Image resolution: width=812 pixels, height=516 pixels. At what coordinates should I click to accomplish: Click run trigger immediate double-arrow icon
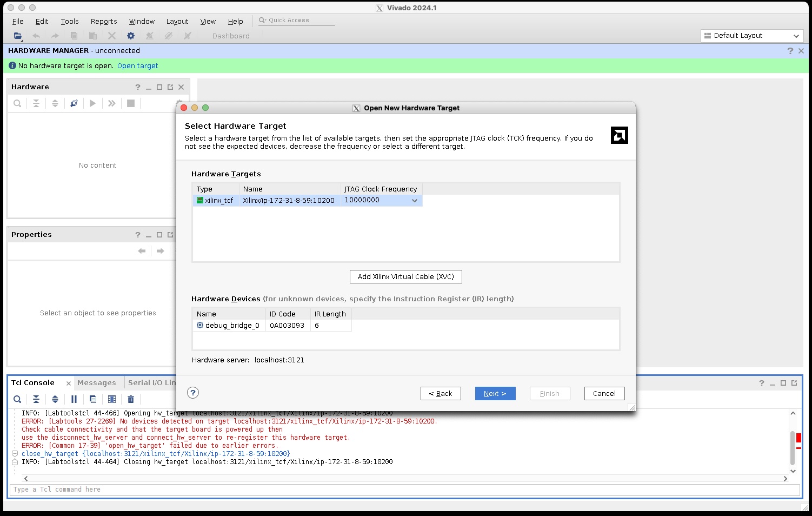click(x=112, y=103)
